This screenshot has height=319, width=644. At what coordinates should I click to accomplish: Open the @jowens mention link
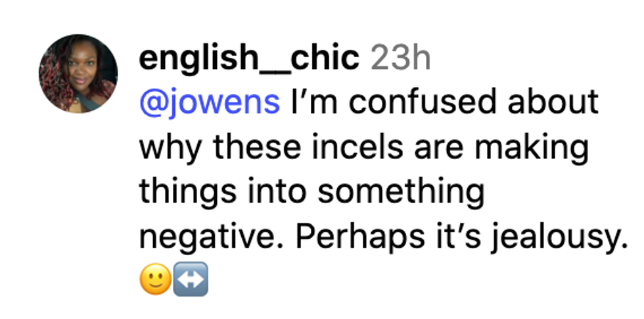[x=209, y=103]
